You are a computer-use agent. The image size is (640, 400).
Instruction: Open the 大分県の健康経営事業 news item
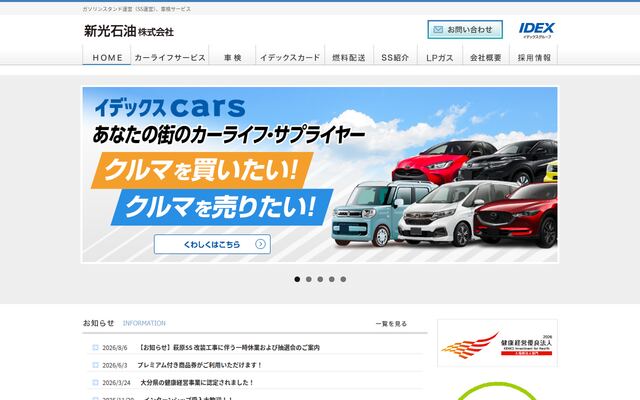pos(197,382)
